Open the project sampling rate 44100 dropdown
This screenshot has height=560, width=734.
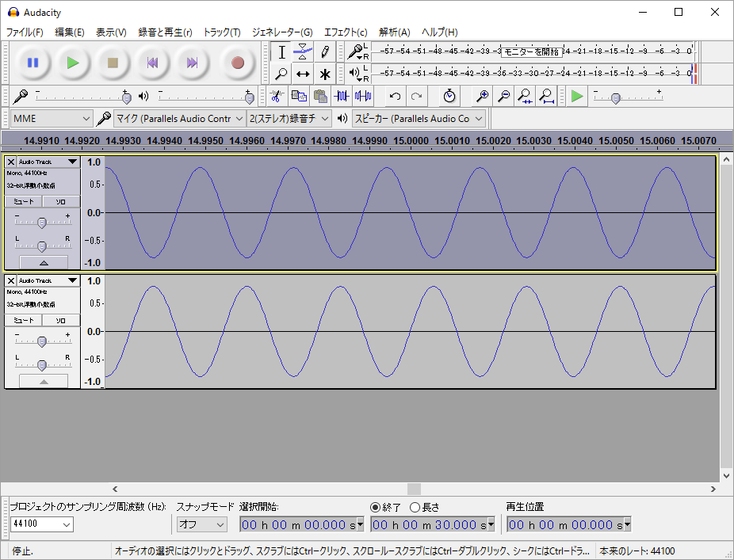[42, 524]
